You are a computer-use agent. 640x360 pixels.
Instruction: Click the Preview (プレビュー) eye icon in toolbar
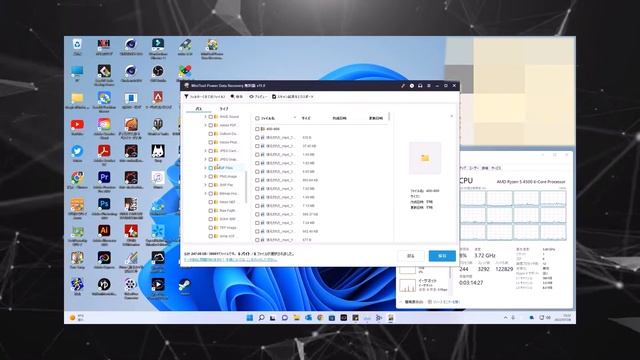click(x=258, y=97)
